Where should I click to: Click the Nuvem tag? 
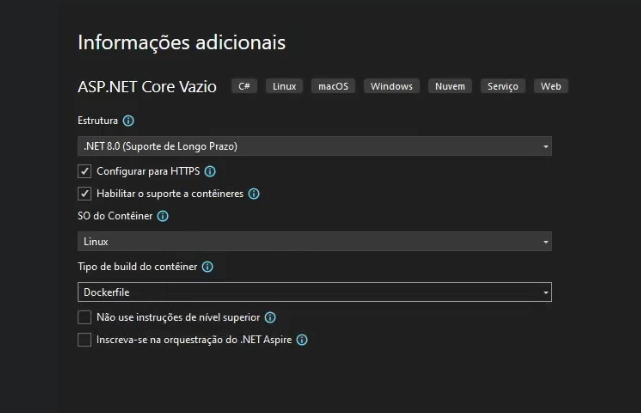click(450, 87)
